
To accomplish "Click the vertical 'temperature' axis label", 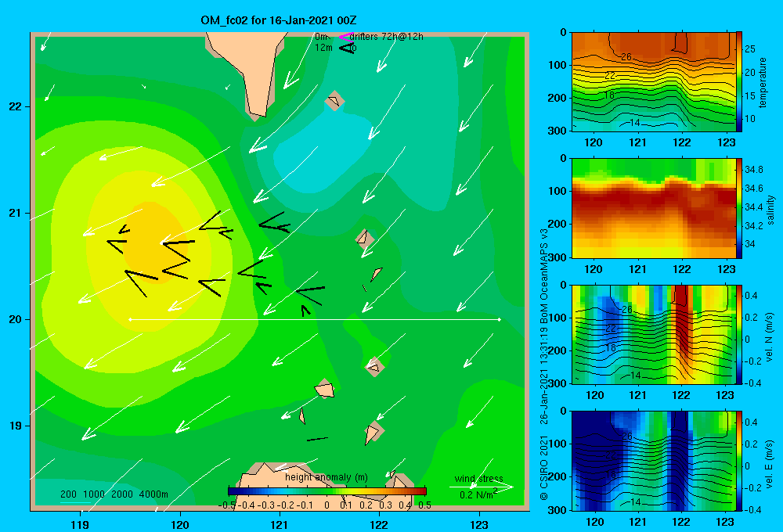I will coord(763,82).
